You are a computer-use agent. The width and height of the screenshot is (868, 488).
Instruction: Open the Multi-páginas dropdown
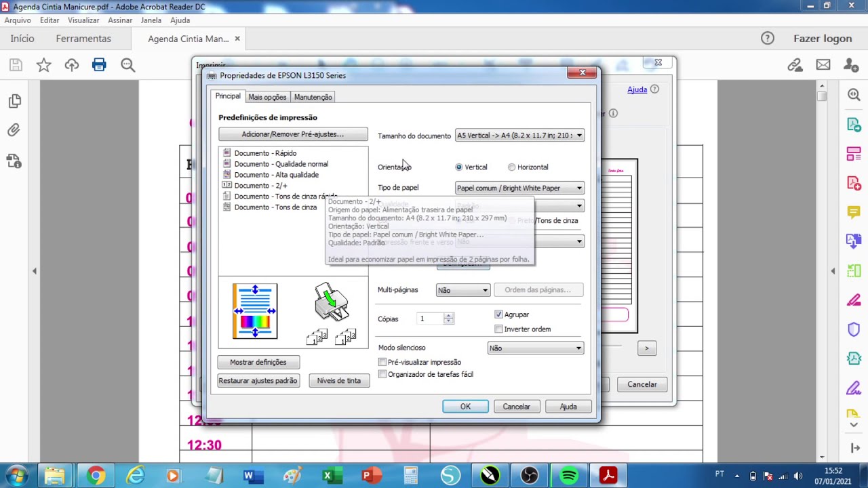click(x=462, y=290)
